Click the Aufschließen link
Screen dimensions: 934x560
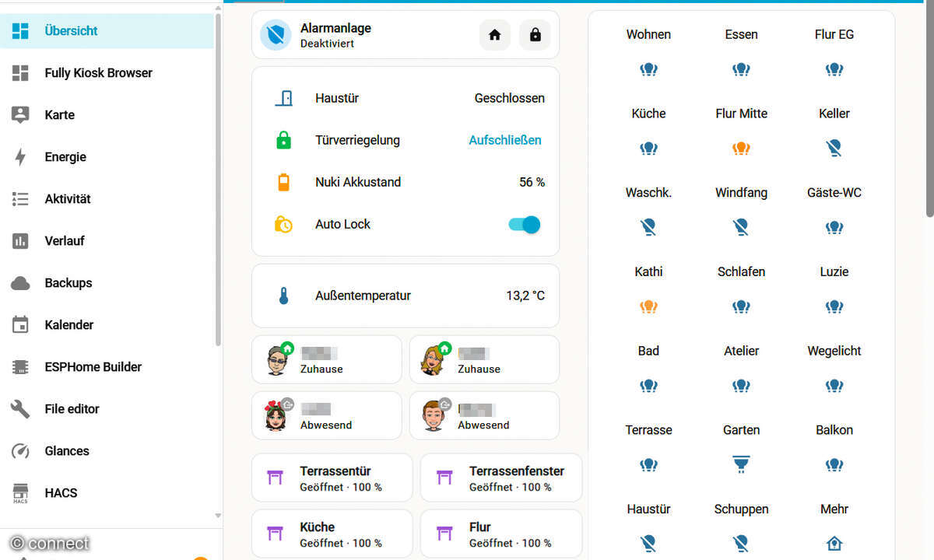(504, 141)
